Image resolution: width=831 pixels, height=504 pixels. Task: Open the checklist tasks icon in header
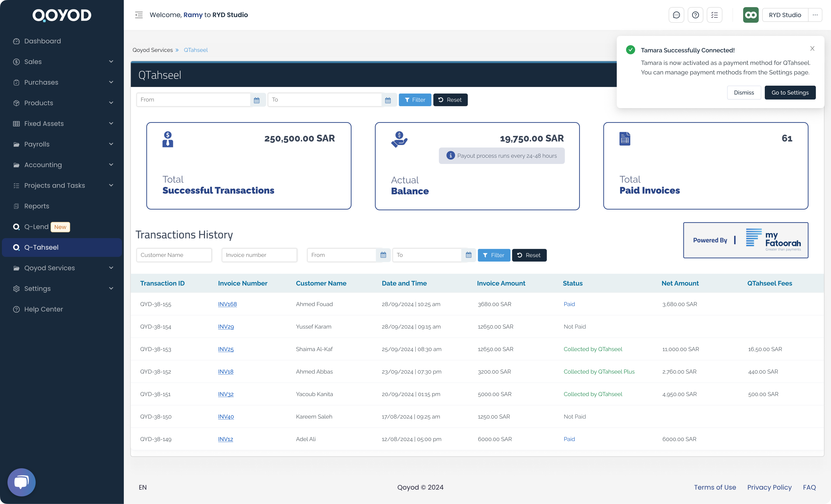714,15
